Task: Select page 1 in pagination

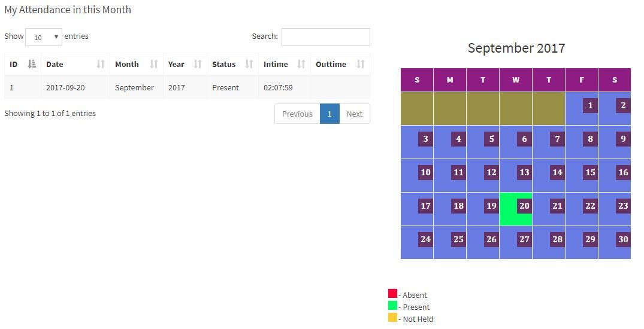Action: click(329, 114)
